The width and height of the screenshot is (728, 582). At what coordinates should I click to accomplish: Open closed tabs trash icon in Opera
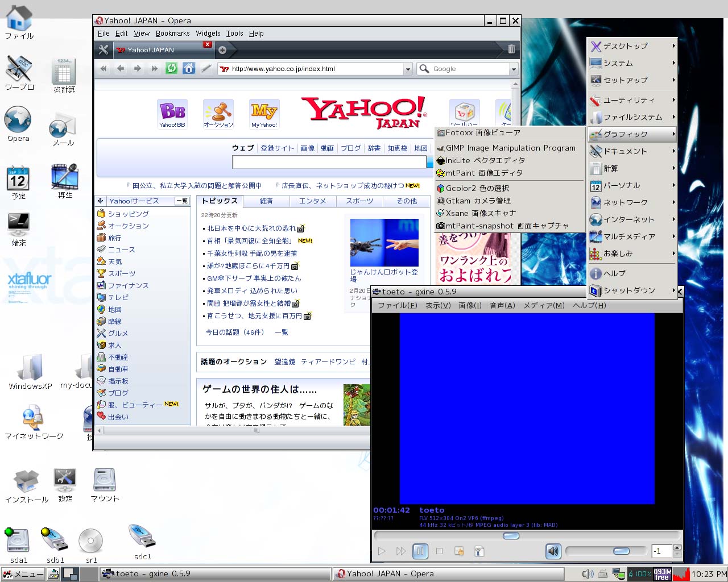(x=511, y=49)
